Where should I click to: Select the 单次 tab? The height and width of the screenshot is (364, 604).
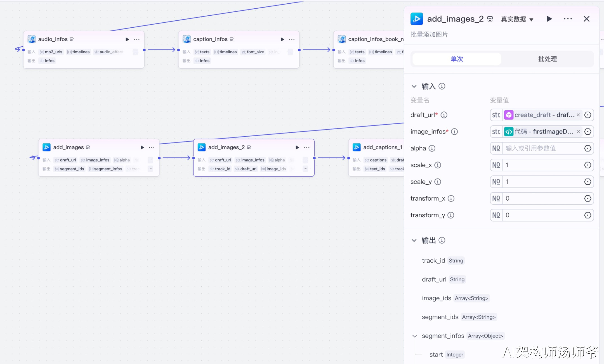(x=457, y=59)
